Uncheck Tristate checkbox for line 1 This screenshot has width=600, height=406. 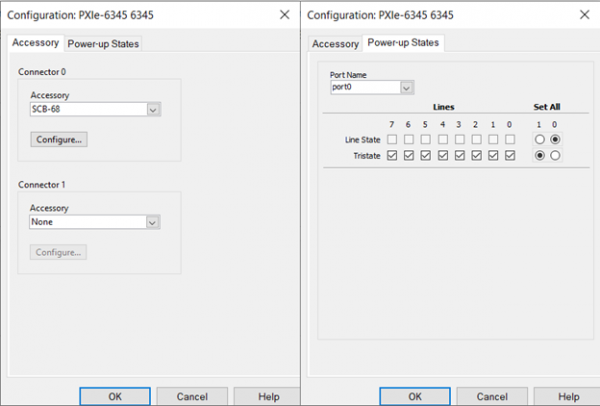tap(493, 156)
